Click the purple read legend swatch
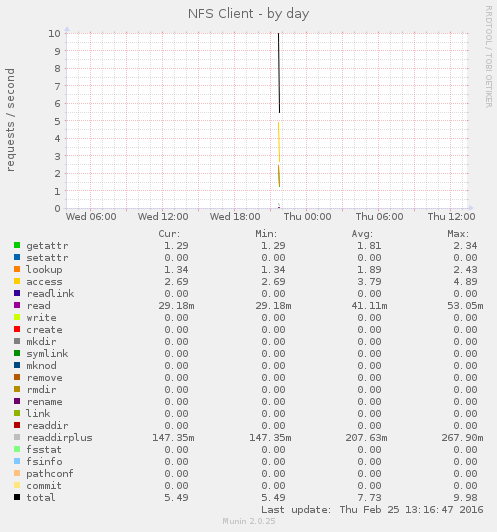Image resolution: width=497 pixels, height=532 pixels. point(17,305)
